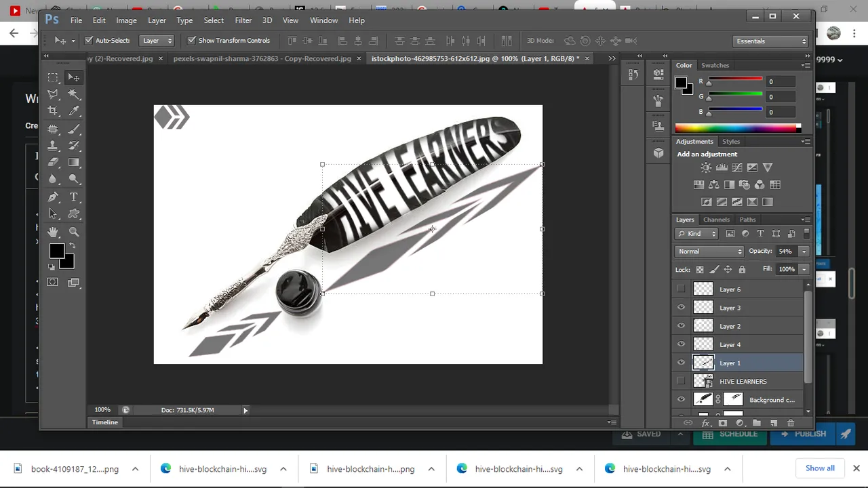The width and height of the screenshot is (868, 488).
Task: Add a Curves adjustment
Action: click(x=736, y=167)
